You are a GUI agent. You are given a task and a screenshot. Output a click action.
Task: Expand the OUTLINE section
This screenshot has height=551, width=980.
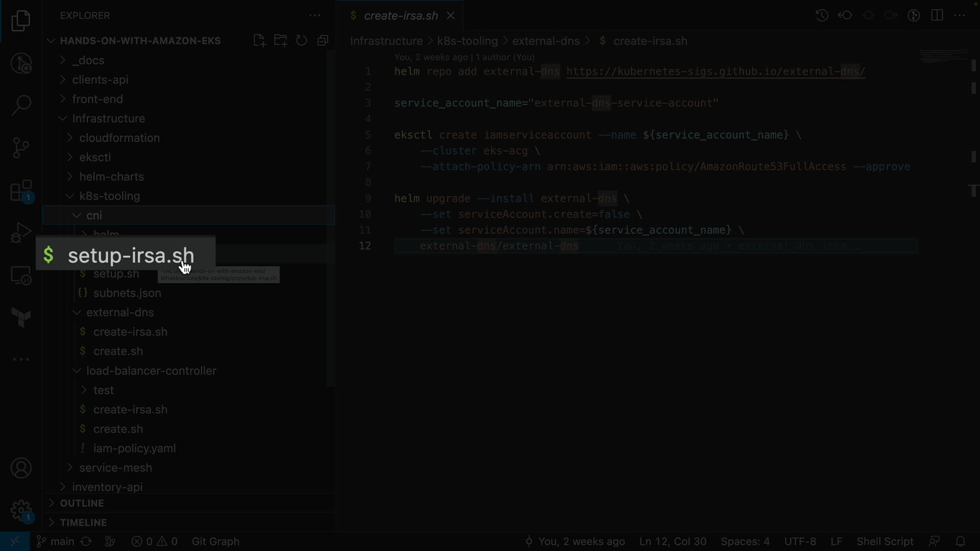pos(82,503)
